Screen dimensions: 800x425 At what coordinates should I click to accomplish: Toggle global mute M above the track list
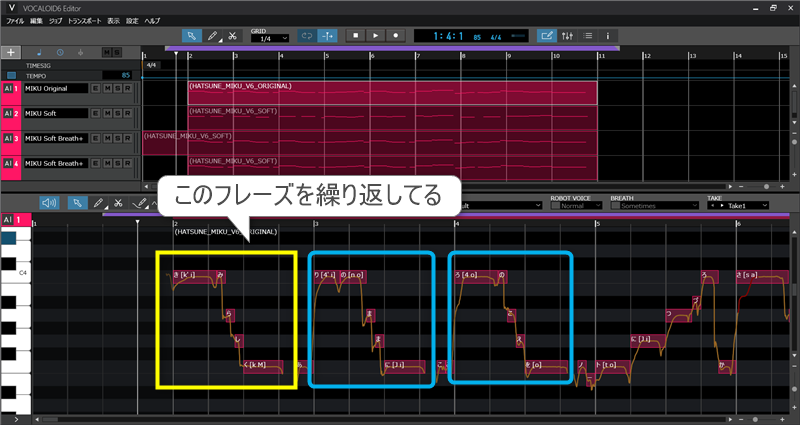(107, 53)
